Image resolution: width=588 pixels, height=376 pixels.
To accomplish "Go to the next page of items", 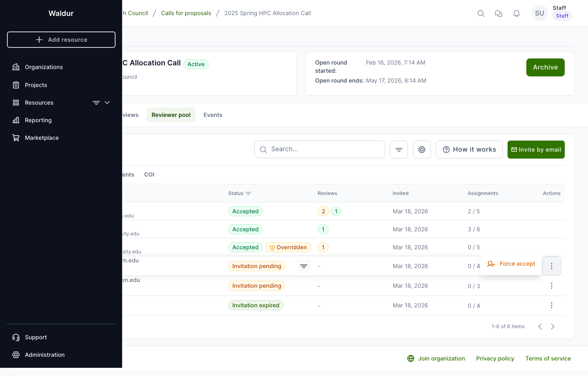I will (x=553, y=327).
